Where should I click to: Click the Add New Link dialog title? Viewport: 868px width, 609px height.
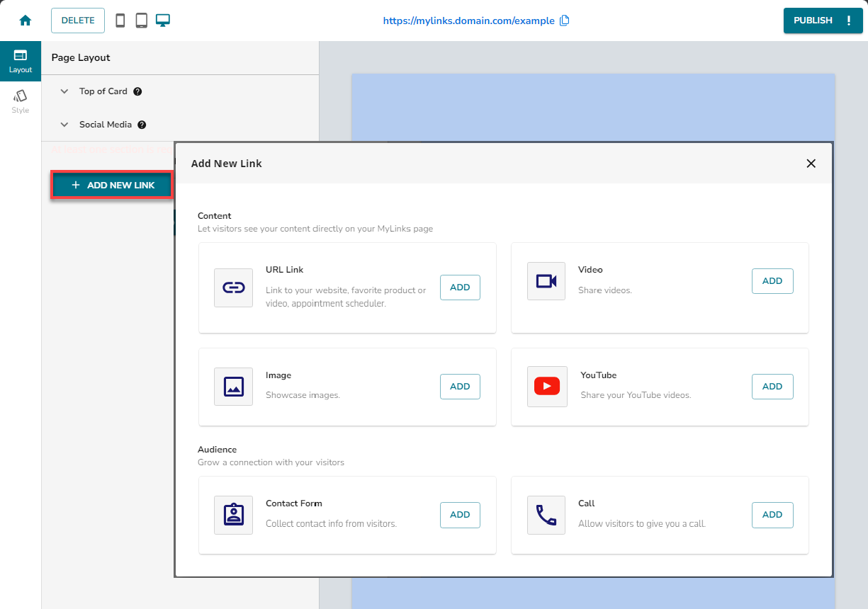pos(227,164)
